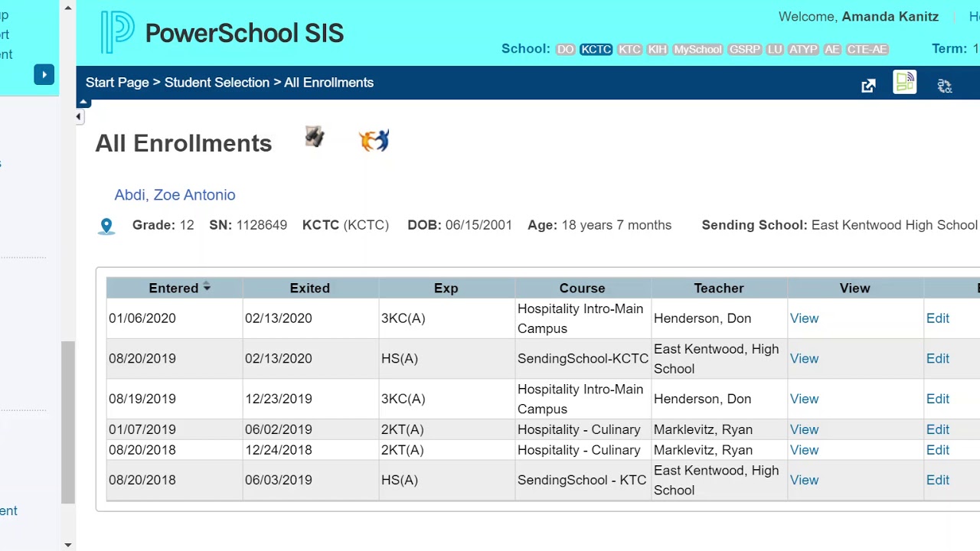Screen dimensions: 980x551
Task: Click teacher Marklevitz, Ryan in 01/07/2019 row
Action: tap(703, 429)
